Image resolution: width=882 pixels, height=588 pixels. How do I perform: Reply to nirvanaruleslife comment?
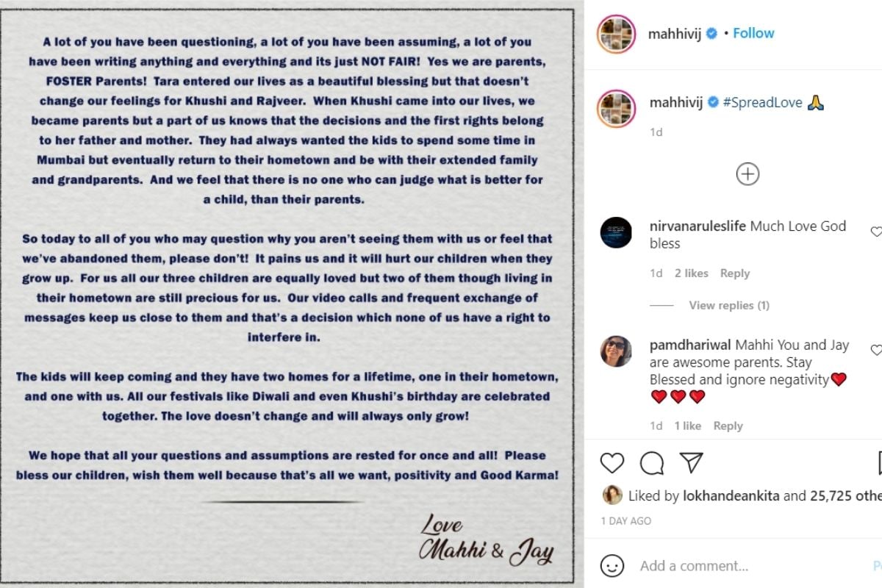735,273
